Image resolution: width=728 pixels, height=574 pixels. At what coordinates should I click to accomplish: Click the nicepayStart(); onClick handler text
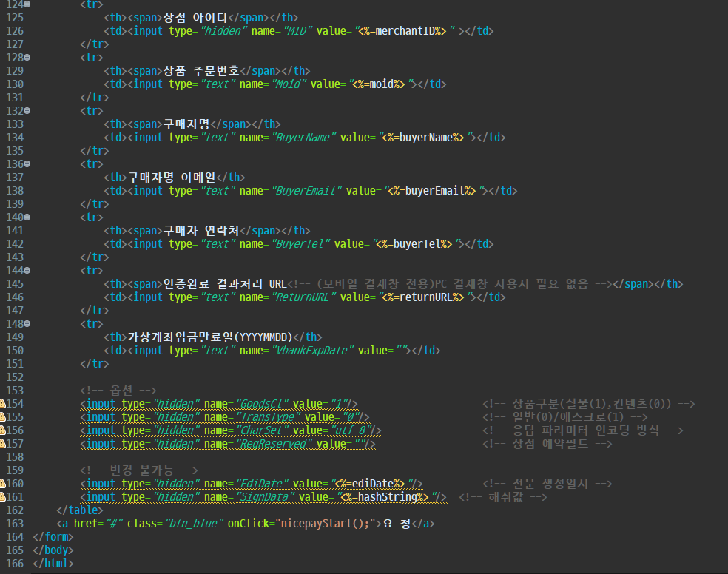point(325,524)
